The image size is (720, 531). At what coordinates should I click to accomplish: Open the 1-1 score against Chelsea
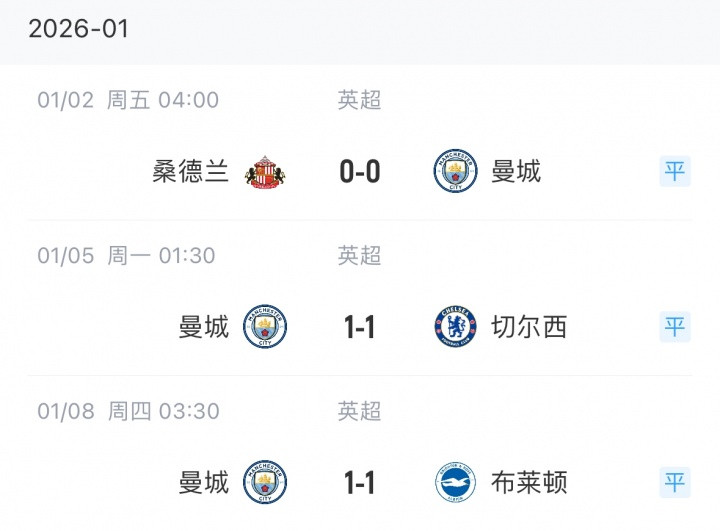(360, 327)
